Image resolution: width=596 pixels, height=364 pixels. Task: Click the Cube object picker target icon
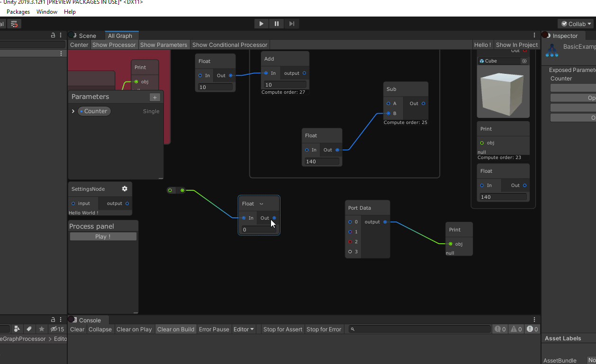524,61
